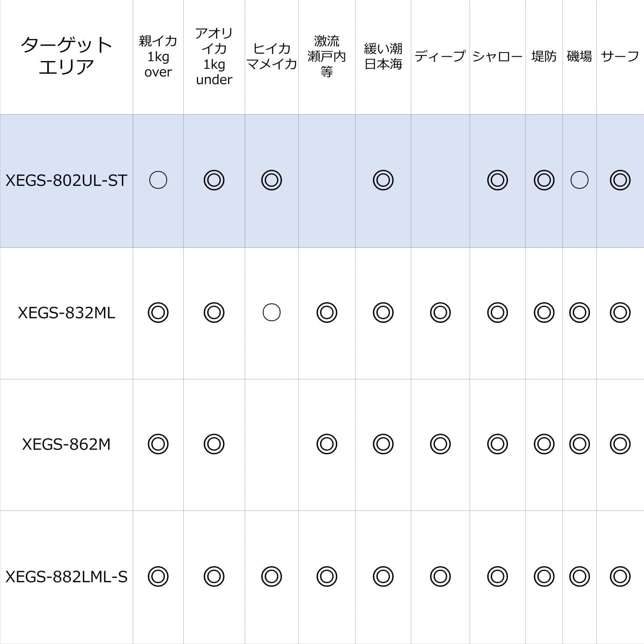Screen dimensions: 644x644
Task: Click the ディープ column header
Action: [x=440, y=56]
